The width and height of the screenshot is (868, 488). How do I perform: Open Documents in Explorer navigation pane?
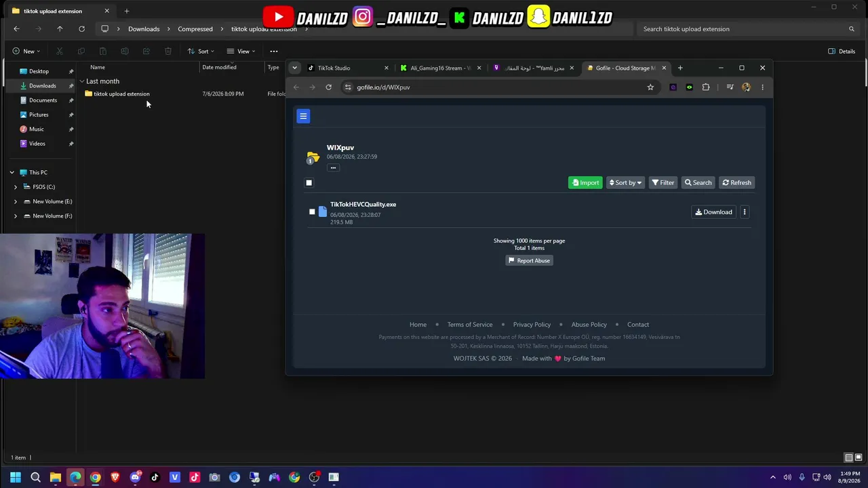pyautogui.click(x=43, y=100)
